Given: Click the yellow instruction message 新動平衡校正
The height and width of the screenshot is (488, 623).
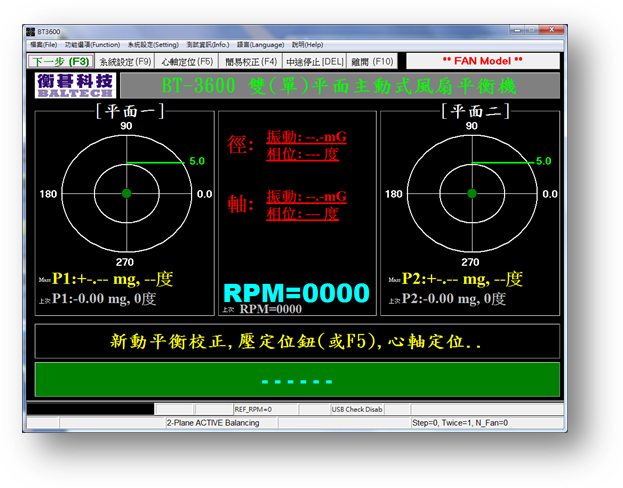Looking at the screenshot, I should click(296, 341).
